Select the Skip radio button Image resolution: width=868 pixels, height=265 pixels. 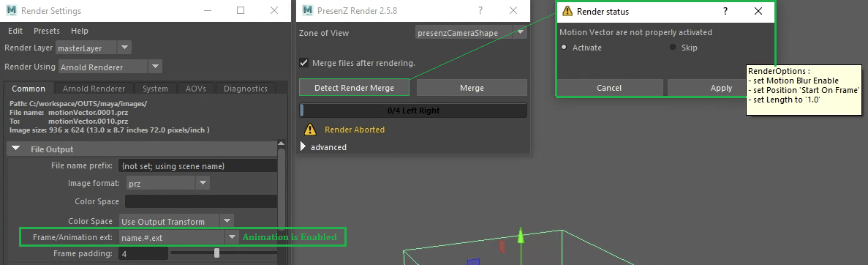click(x=673, y=47)
